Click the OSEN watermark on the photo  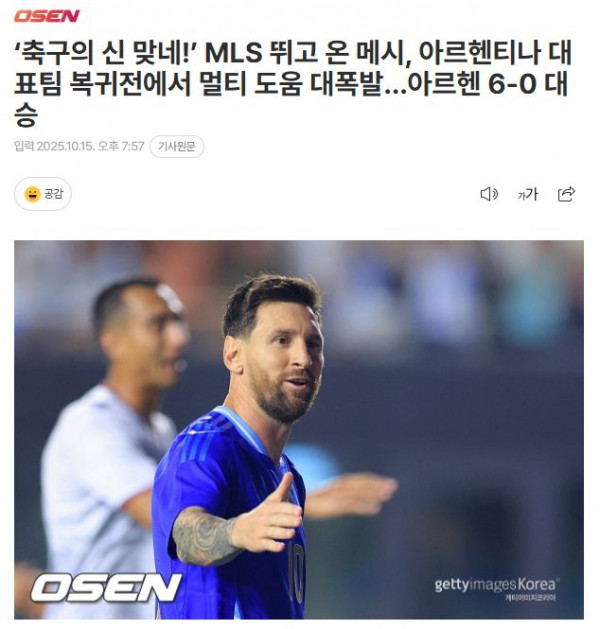(x=106, y=588)
